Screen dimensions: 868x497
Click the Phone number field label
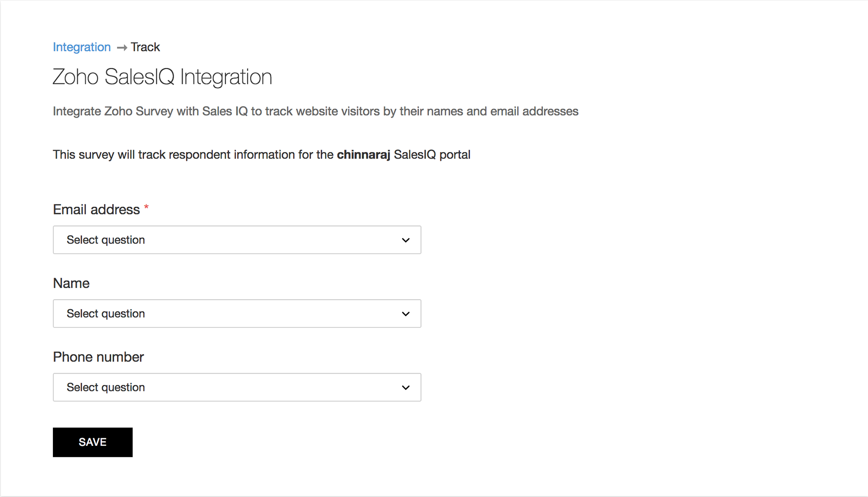point(98,357)
